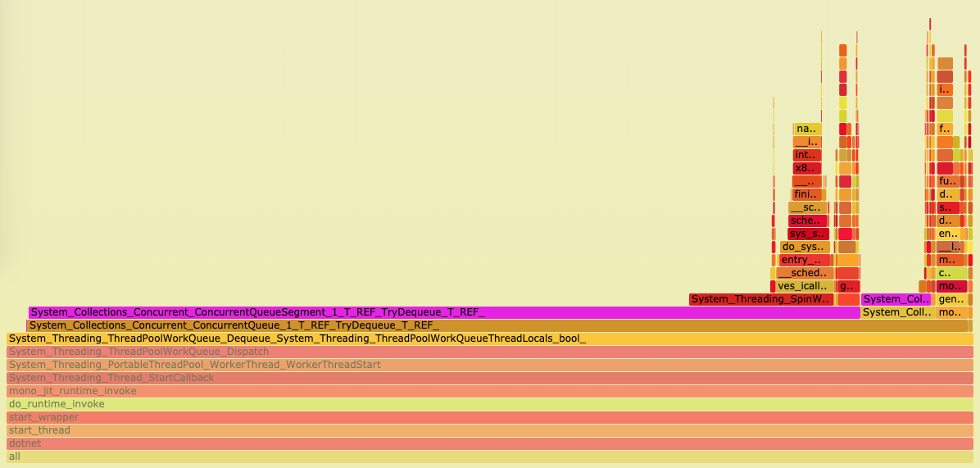Click the 'int..' frame

pos(807,155)
